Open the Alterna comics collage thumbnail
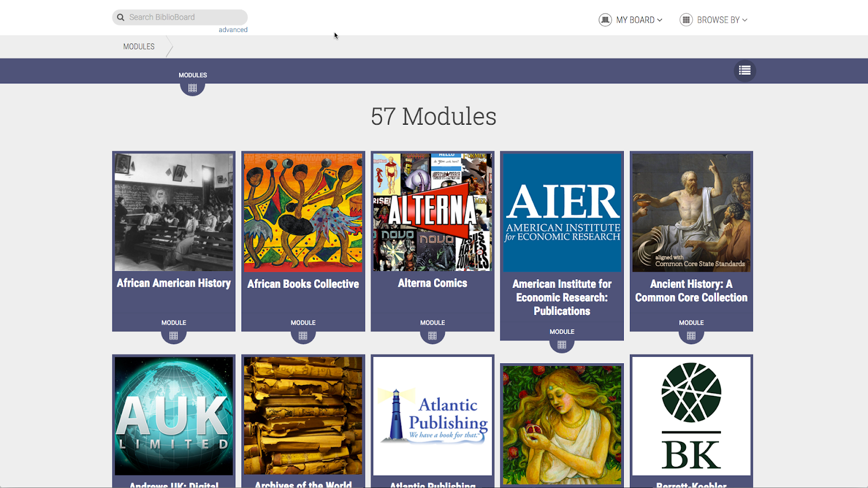Viewport: 868px width, 488px height. pos(432,212)
